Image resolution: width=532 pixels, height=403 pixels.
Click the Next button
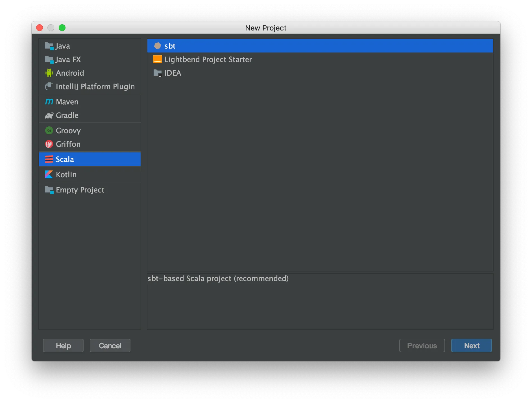point(471,345)
